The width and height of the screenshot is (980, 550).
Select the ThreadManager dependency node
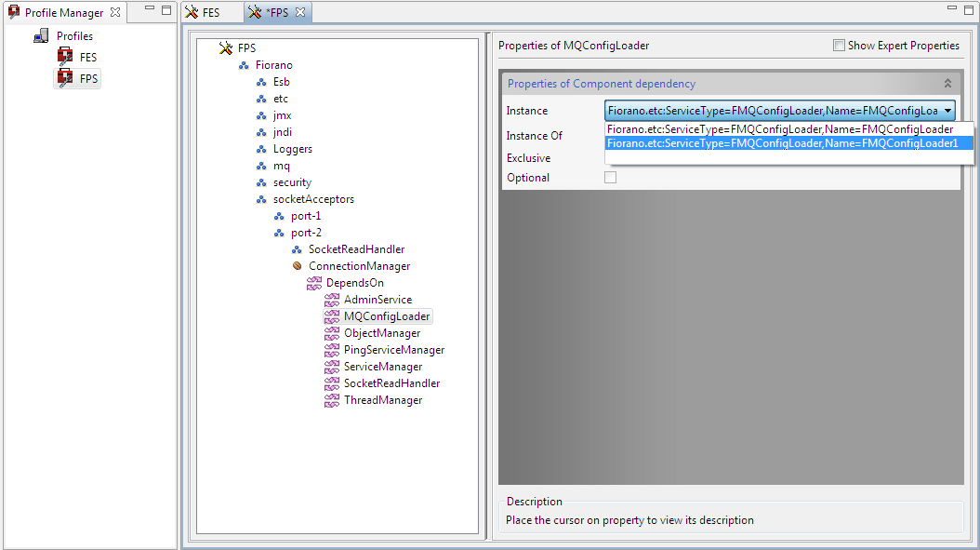click(382, 400)
